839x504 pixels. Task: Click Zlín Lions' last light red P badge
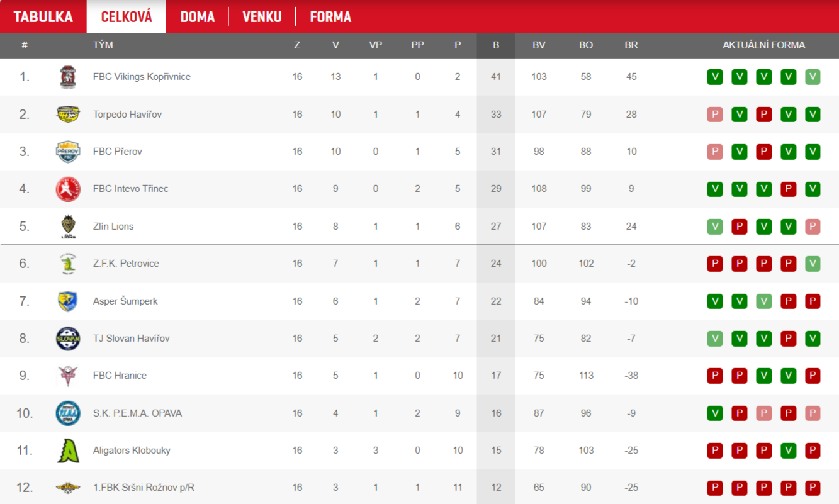pyautogui.click(x=813, y=227)
